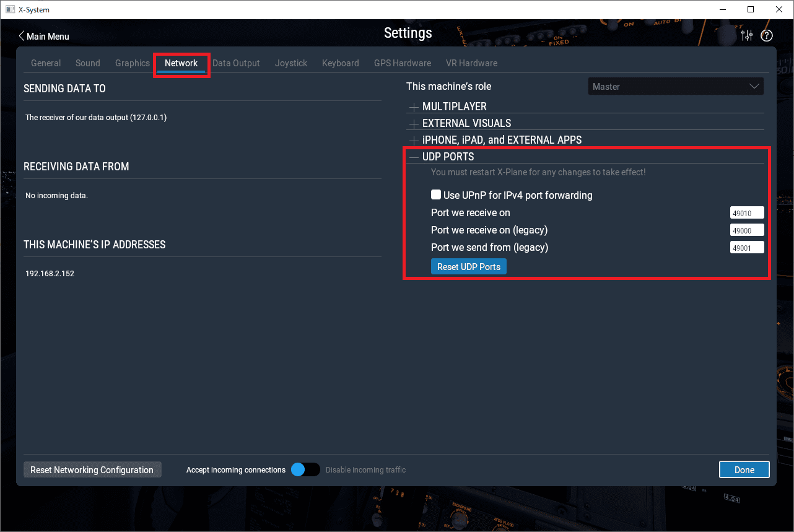The image size is (794, 532).
Task: Switch to the Graphics tab
Action: (x=132, y=63)
